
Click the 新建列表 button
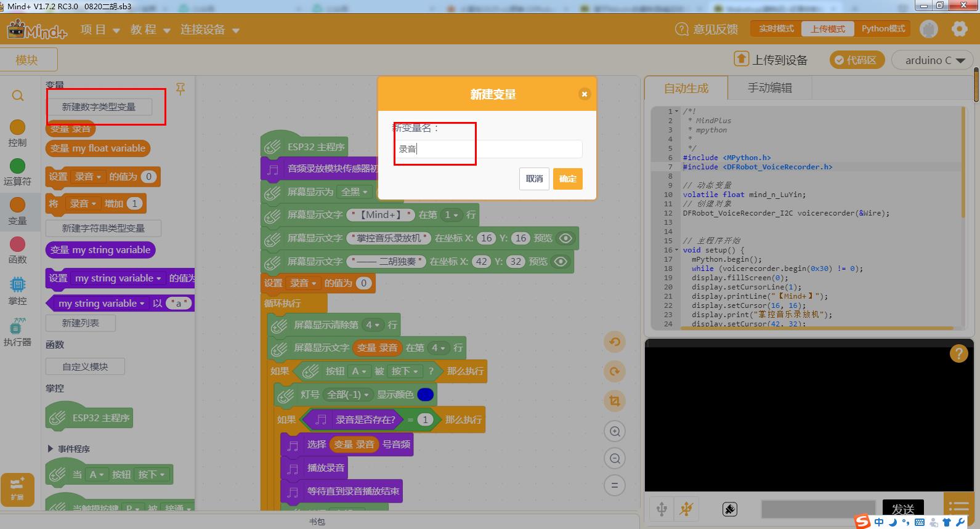81,323
